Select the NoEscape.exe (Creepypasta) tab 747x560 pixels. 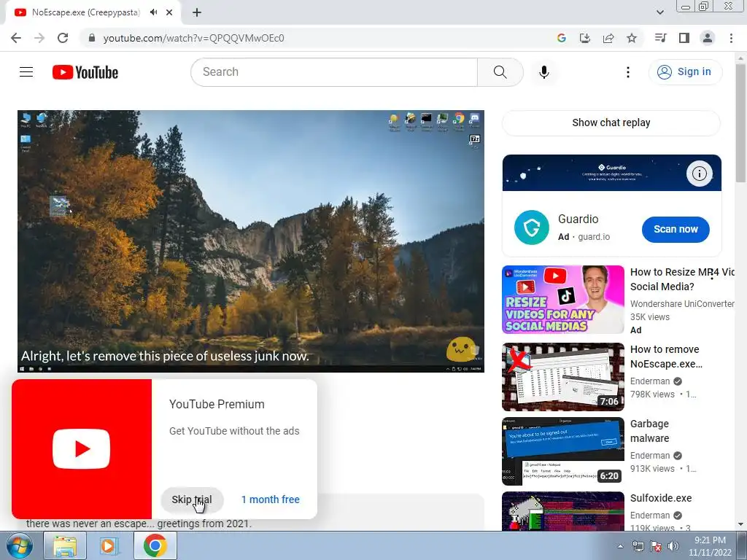click(86, 12)
